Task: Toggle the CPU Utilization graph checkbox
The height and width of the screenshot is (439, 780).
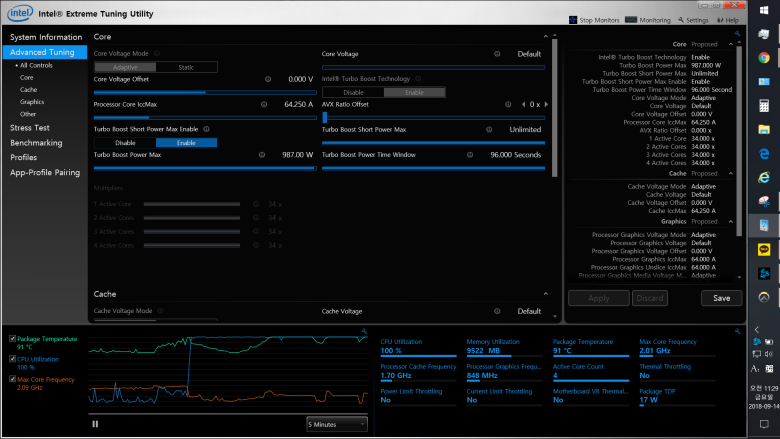Action: coord(11,358)
